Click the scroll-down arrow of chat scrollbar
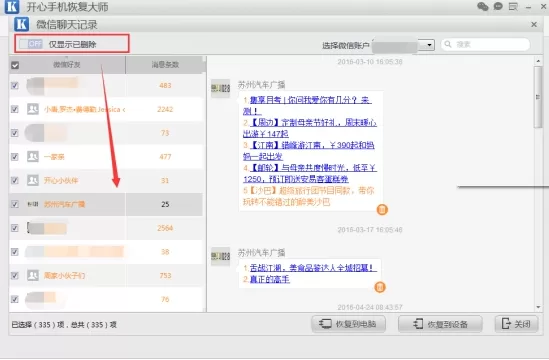Screen dimensions: 549x360 (538, 307)
